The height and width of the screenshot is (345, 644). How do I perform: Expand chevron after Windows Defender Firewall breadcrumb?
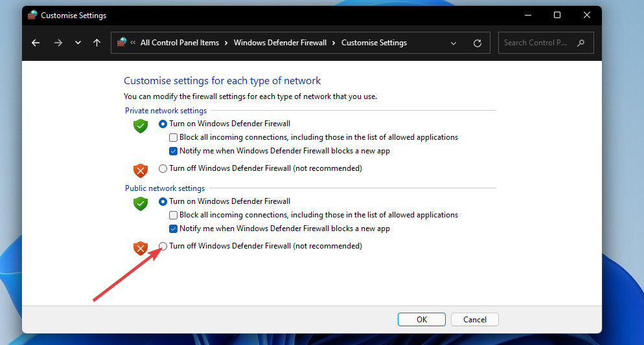(334, 43)
